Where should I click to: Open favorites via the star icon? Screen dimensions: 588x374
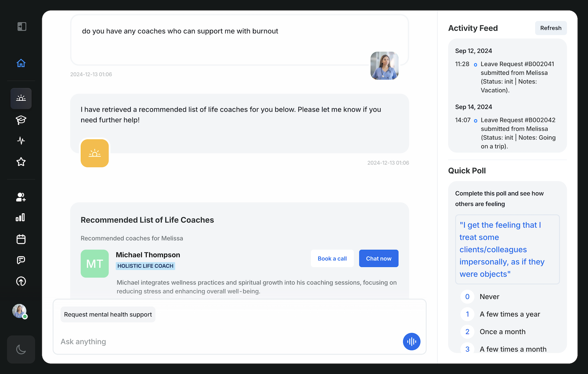point(21,161)
